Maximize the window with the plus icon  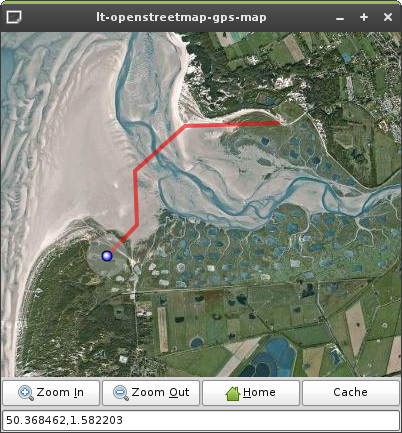coord(364,17)
